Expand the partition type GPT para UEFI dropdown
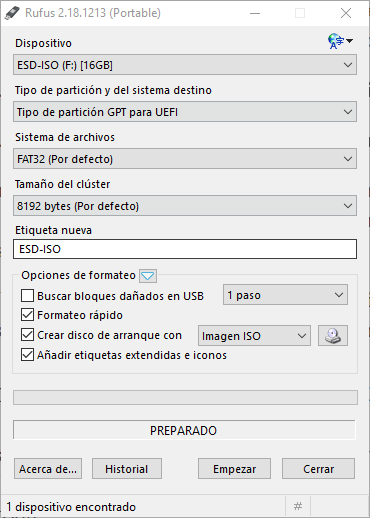The image size is (370, 518). coord(185,112)
